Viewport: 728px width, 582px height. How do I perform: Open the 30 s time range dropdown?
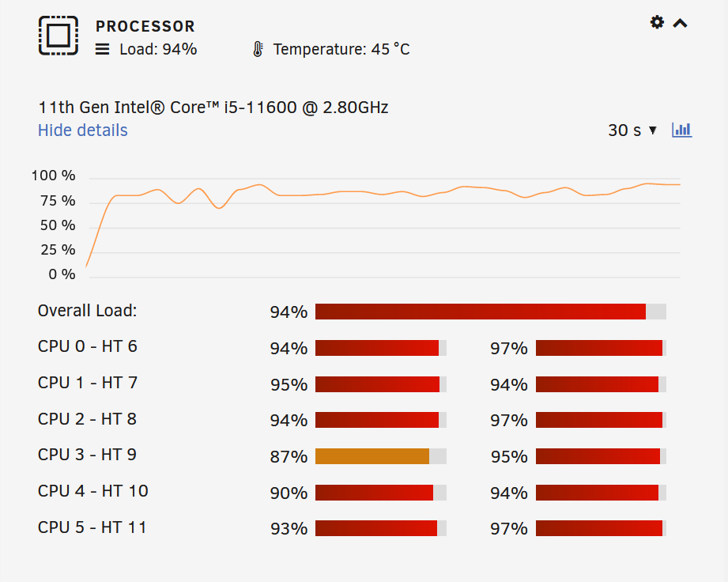[x=632, y=130]
